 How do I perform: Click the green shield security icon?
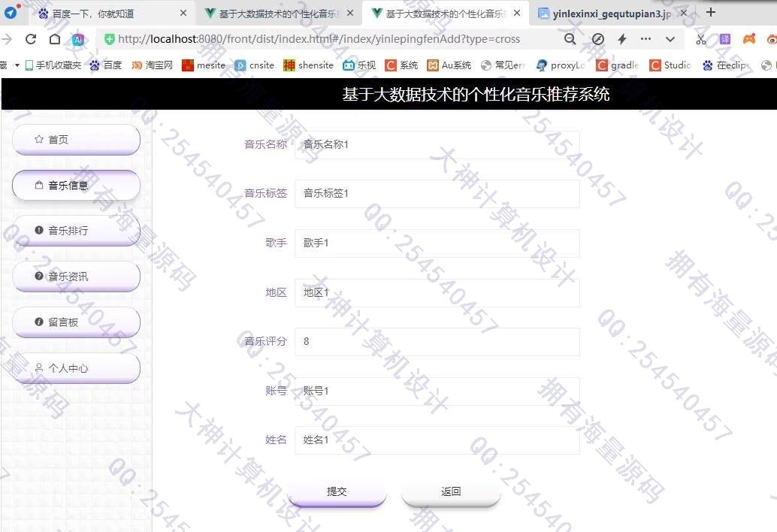click(x=110, y=39)
